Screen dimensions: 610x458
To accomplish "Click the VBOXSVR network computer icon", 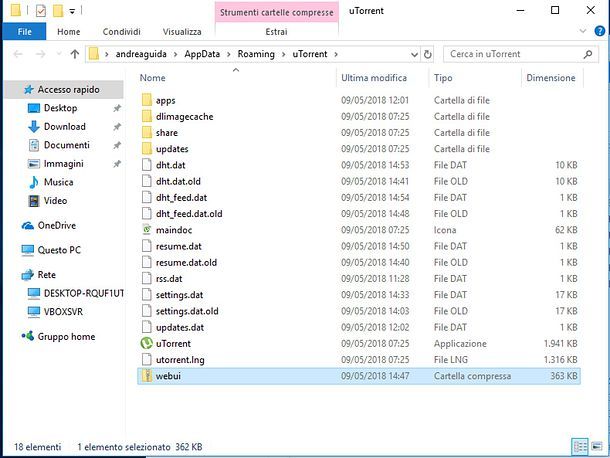I will (34, 311).
